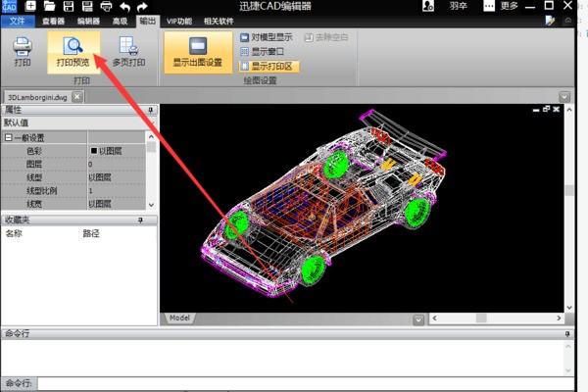Collapse the General Settings (一般设置) group

pyautogui.click(x=8, y=138)
